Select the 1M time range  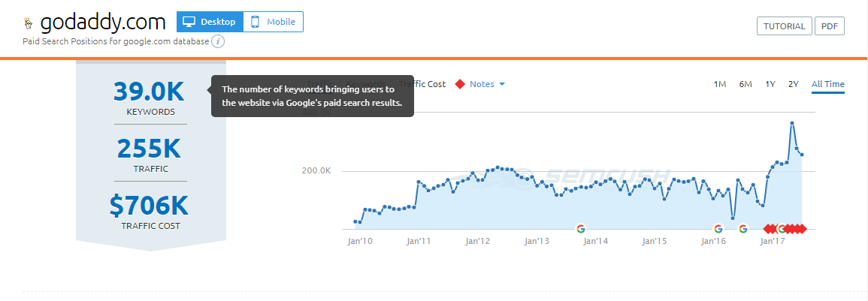point(720,84)
